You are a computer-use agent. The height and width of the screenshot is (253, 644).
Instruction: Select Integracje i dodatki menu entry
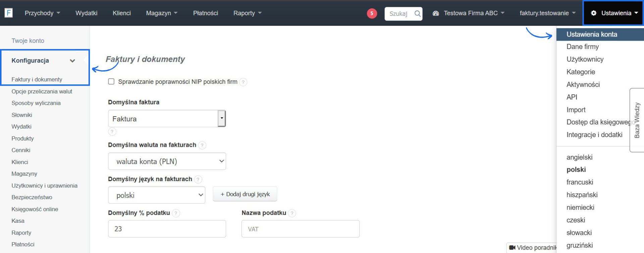[594, 135]
